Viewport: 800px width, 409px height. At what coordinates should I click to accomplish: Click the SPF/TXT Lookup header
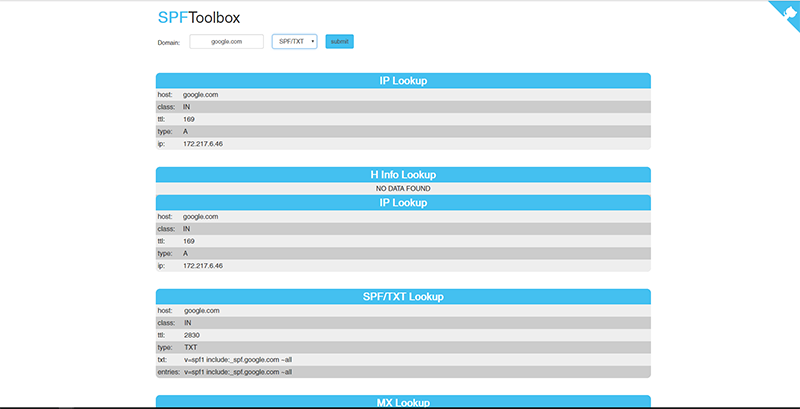(x=403, y=296)
